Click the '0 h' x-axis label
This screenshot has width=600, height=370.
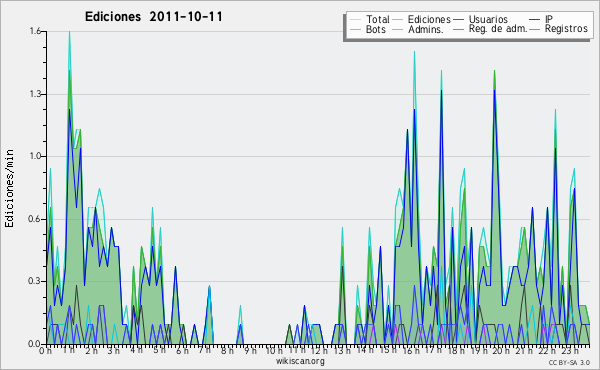tap(45, 351)
